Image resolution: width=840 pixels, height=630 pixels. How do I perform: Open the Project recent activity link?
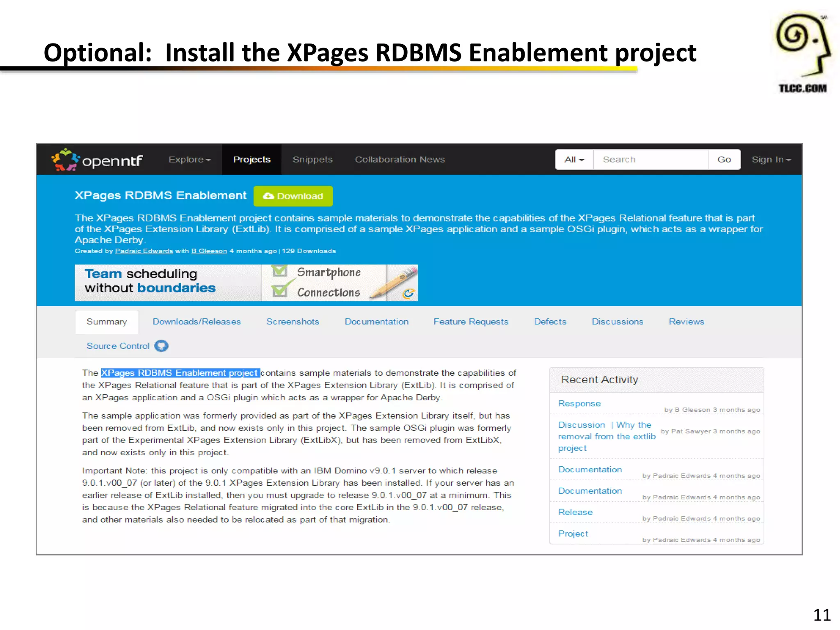coord(573,534)
